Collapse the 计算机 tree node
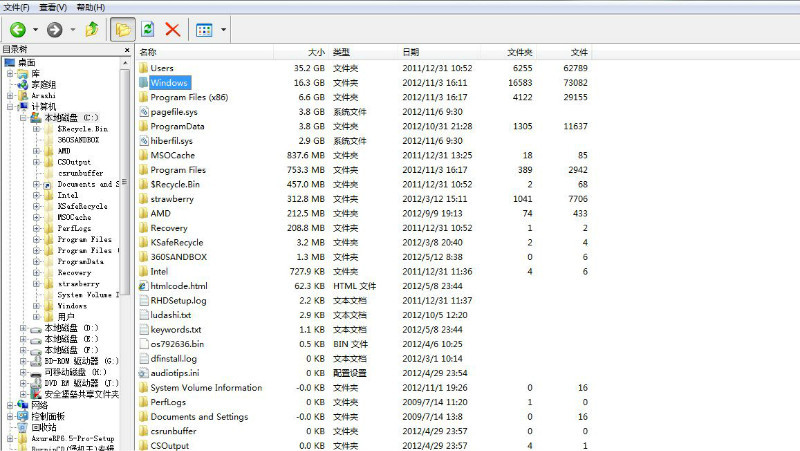This screenshot has width=800, height=451. pyautogui.click(x=10, y=107)
